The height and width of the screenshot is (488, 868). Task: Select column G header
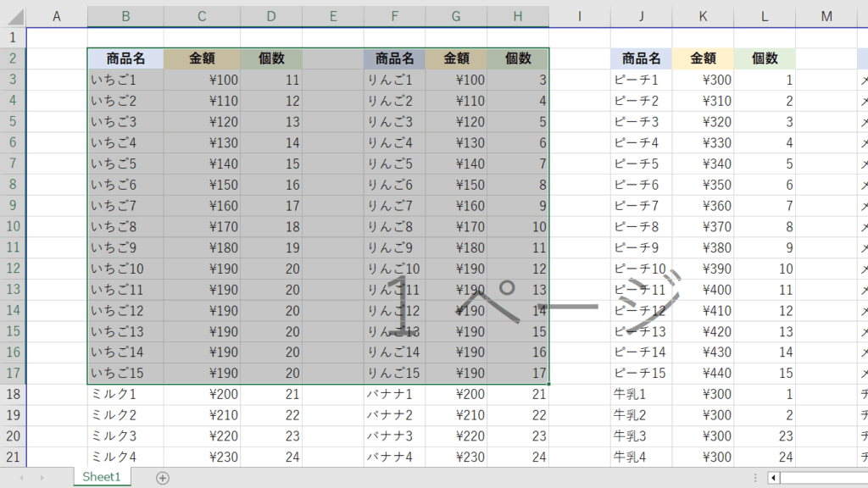(x=456, y=17)
